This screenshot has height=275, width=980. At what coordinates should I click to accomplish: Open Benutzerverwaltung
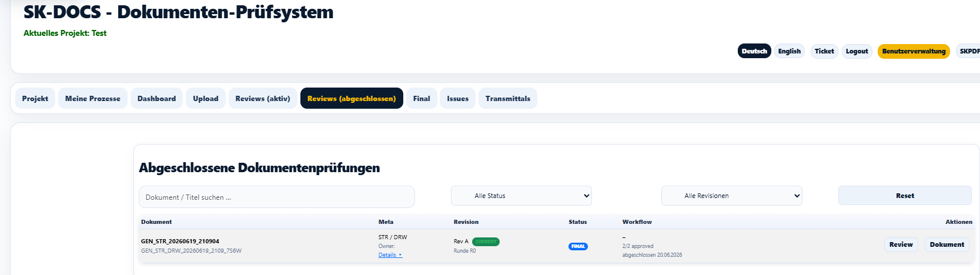[914, 51]
